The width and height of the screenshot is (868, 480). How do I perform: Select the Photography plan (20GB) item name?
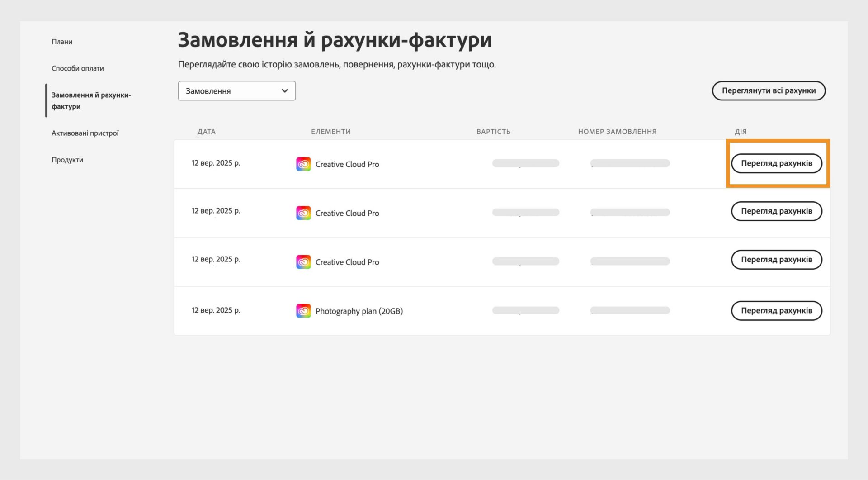(359, 311)
